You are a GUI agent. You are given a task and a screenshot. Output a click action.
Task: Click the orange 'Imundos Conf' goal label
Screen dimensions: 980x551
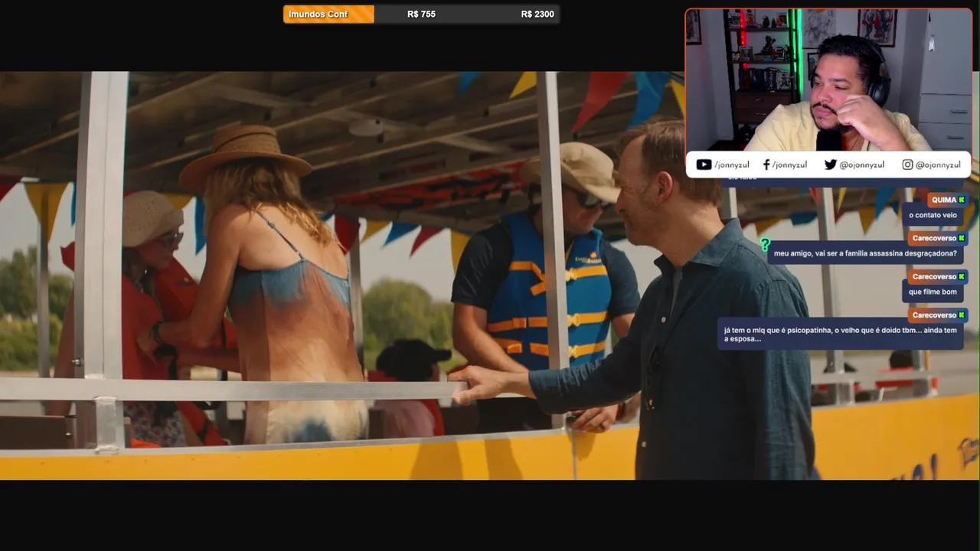328,15
